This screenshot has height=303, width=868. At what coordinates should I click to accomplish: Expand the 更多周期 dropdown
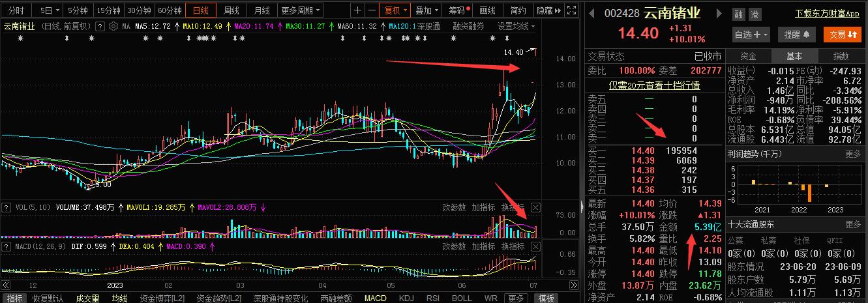tap(301, 10)
